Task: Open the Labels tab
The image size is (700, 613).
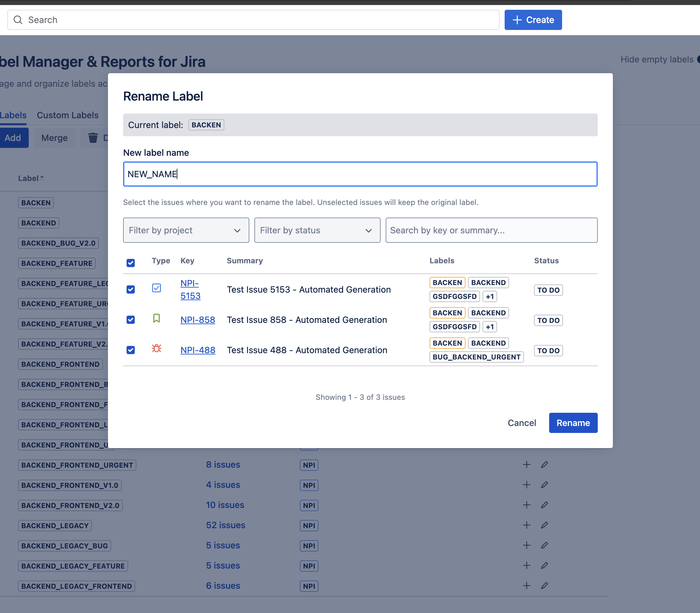Action: (x=13, y=115)
